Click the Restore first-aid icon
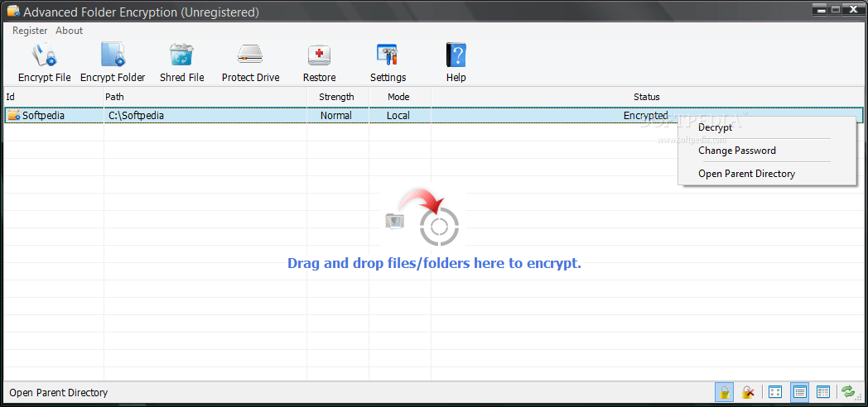The width and height of the screenshot is (868, 407). [320, 56]
